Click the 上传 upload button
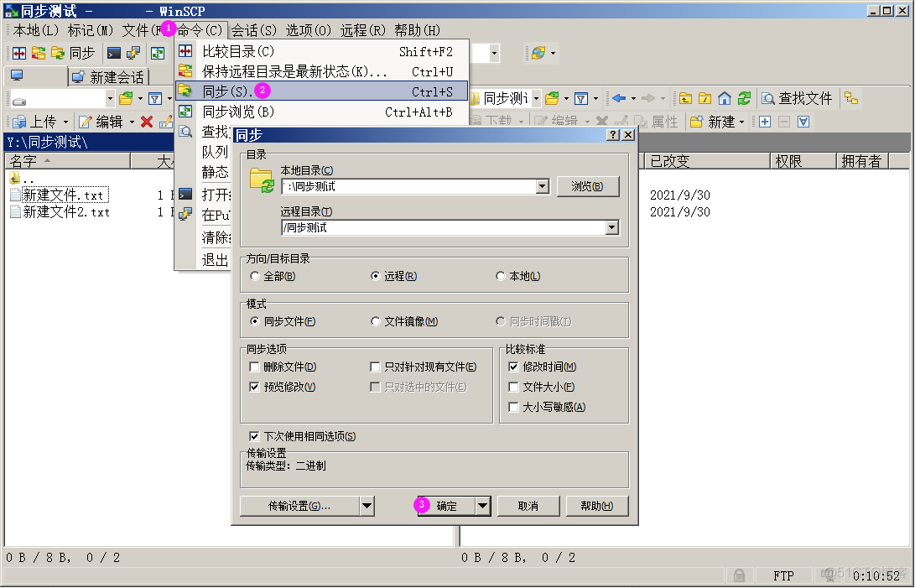915x588 pixels. [34, 122]
